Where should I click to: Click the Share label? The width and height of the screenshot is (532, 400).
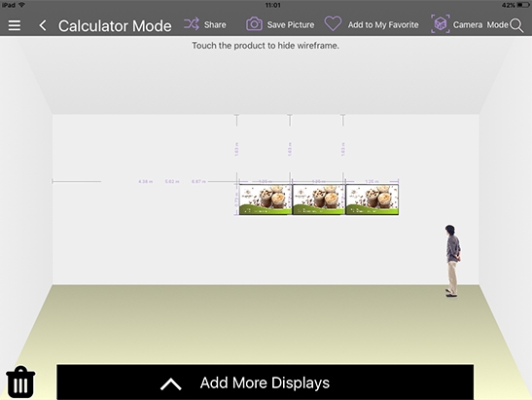pyautogui.click(x=215, y=24)
